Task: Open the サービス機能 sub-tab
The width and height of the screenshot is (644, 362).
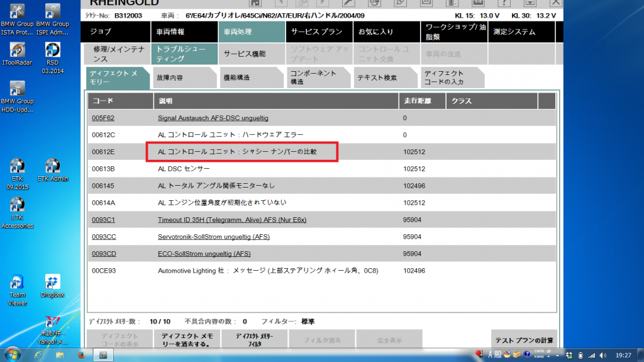Action: pos(252,54)
